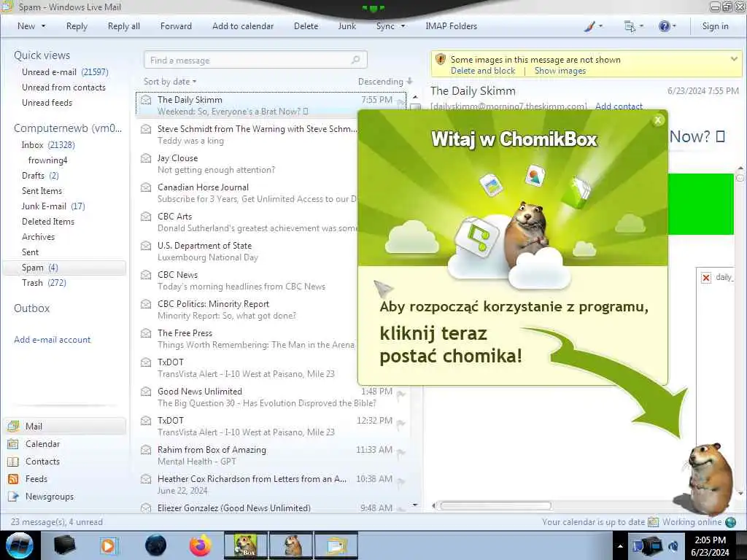747x560 pixels.
Task: Click the Sign in button
Action: [715, 26]
